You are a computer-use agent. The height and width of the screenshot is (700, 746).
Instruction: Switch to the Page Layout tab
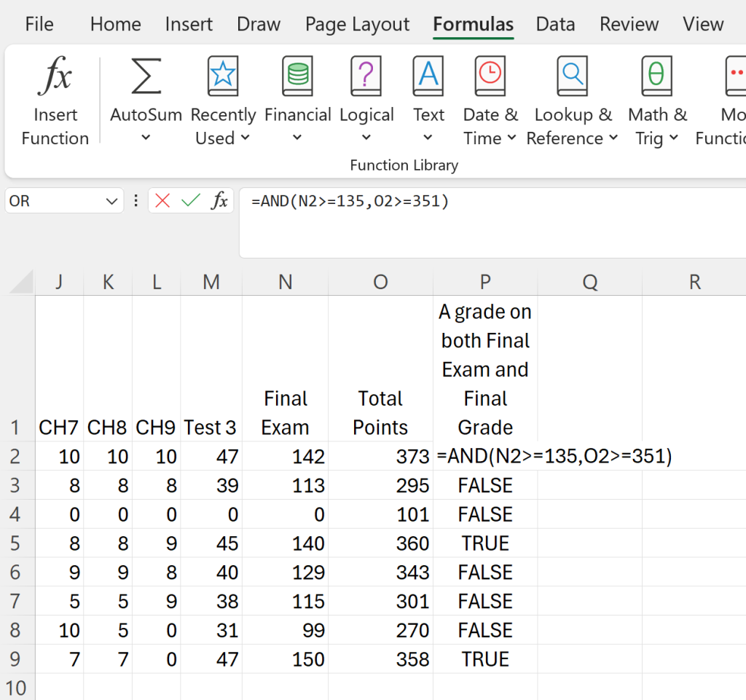point(357,24)
